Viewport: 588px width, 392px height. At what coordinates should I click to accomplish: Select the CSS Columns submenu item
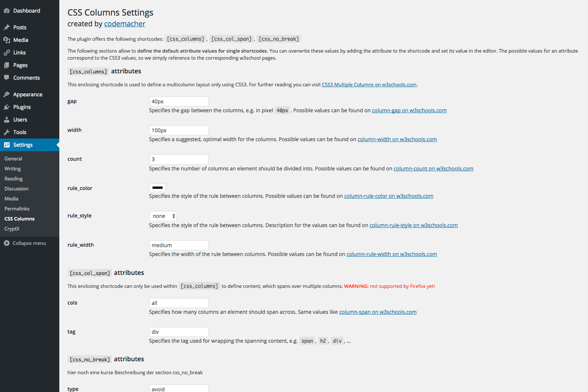[x=20, y=219]
